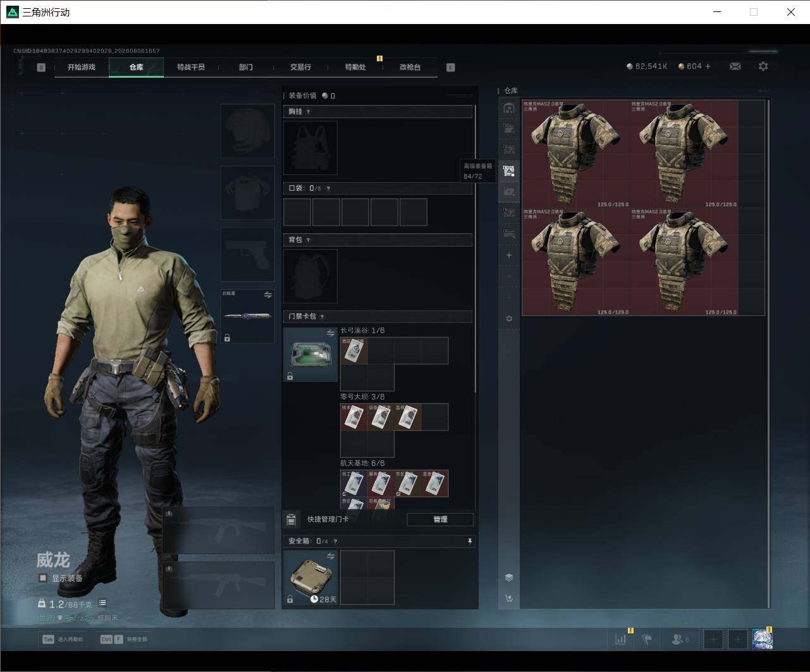The height and width of the screenshot is (672, 810).
Task: Click the E key hint right of tabs
Action: click(451, 68)
